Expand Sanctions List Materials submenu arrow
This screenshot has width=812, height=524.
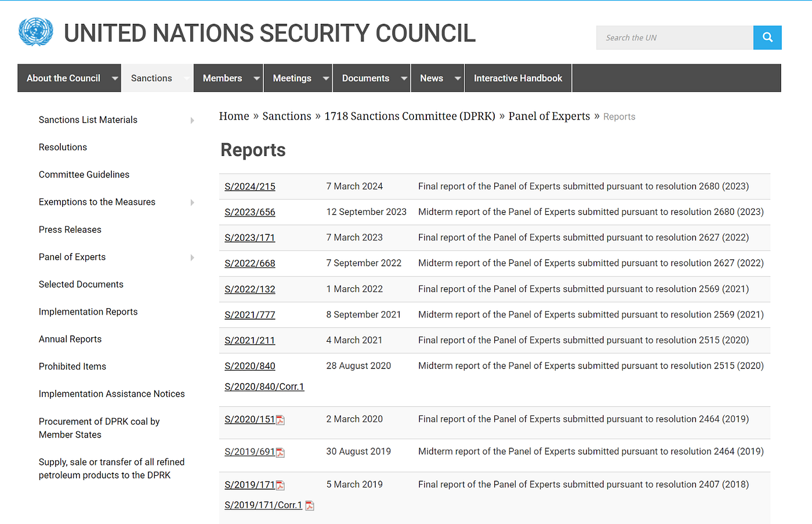(192, 120)
